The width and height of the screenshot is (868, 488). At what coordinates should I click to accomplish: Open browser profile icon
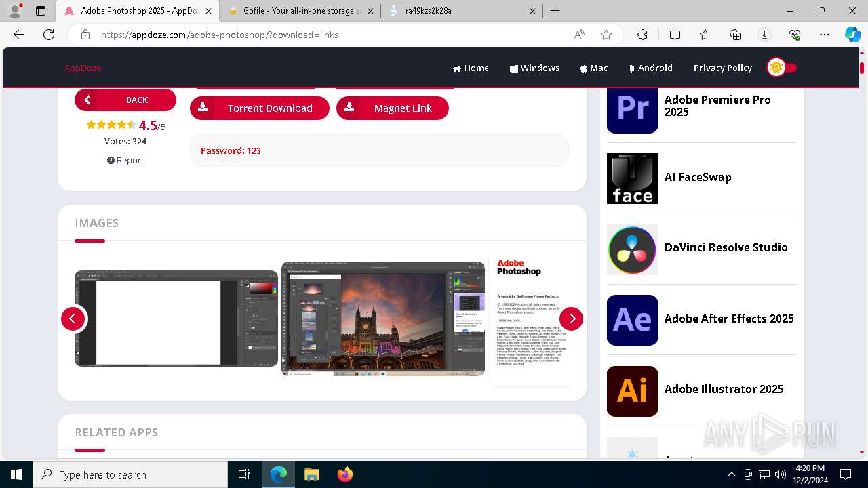tap(15, 11)
